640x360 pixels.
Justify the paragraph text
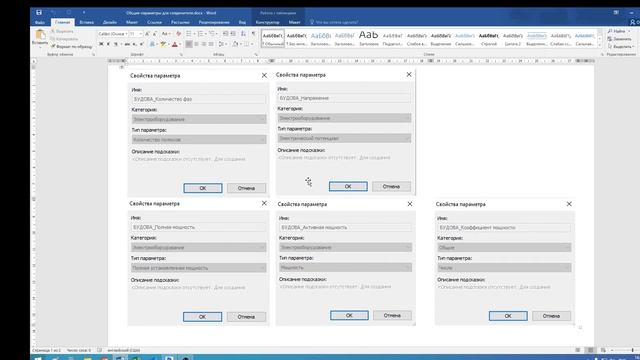[211, 44]
